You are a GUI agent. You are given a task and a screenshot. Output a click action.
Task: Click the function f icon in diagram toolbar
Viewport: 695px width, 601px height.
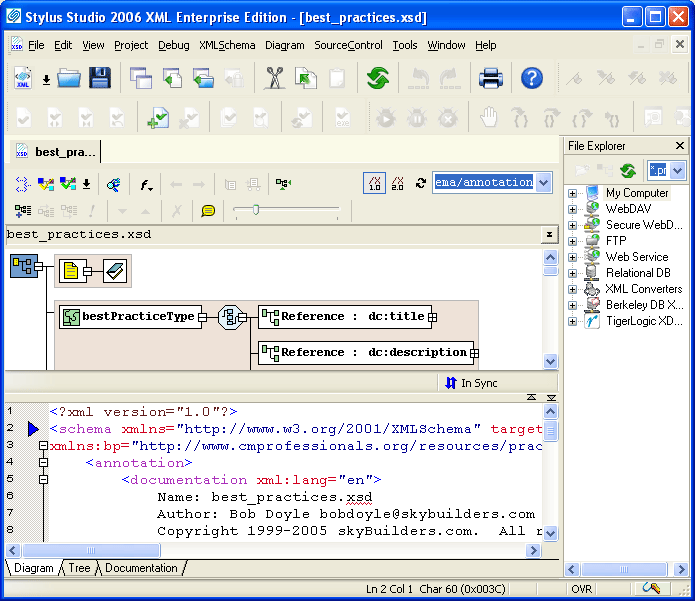[146, 184]
